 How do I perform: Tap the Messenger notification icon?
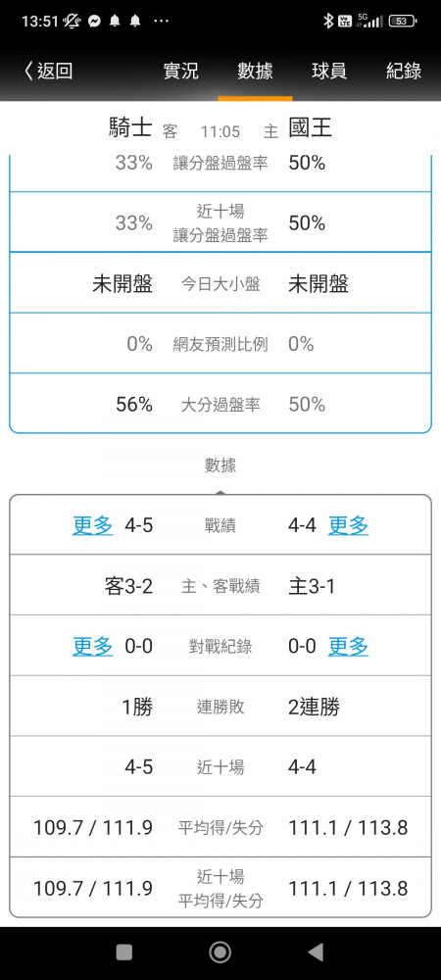(x=95, y=22)
